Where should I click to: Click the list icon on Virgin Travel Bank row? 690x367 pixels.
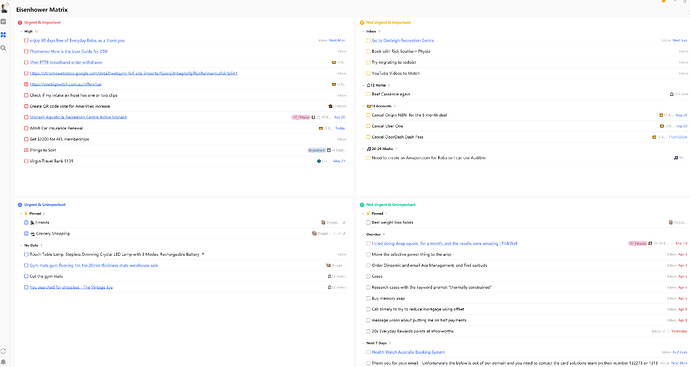point(319,161)
